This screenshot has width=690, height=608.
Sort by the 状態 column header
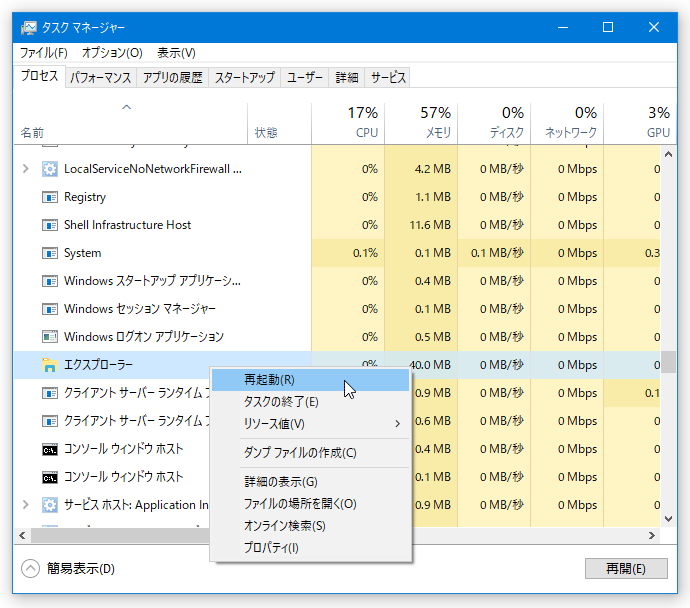(279, 123)
